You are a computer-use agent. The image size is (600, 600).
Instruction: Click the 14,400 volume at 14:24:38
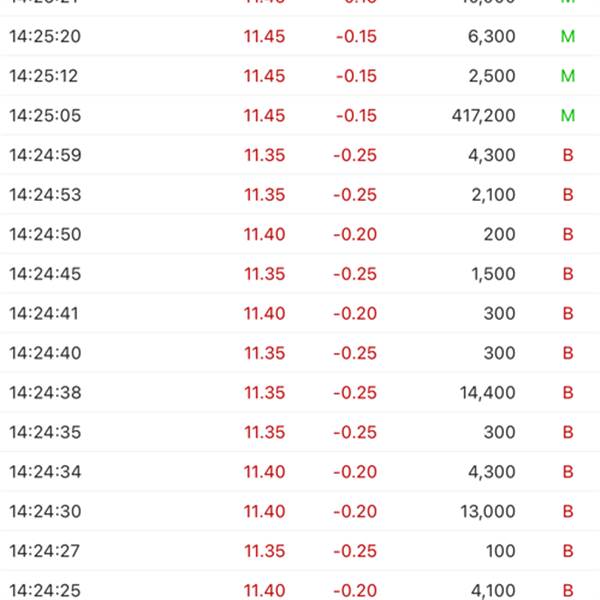(x=488, y=393)
